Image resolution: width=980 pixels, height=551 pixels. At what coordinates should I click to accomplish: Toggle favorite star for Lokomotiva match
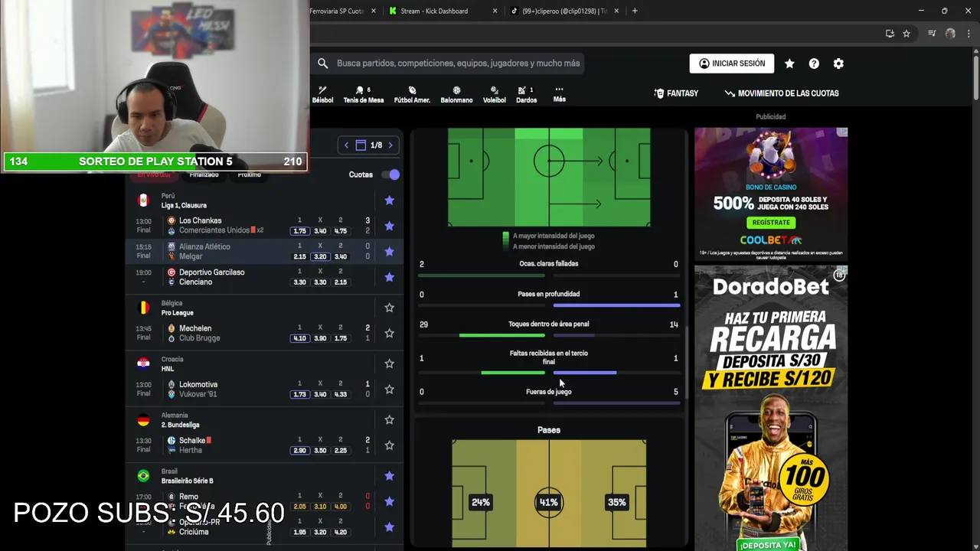click(x=389, y=390)
